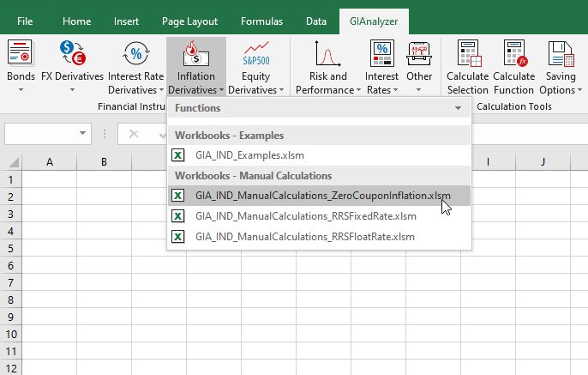Open ManualCalculations_RRSFloatRate.xlsm
The height and width of the screenshot is (375, 588).
tap(320, 237)
